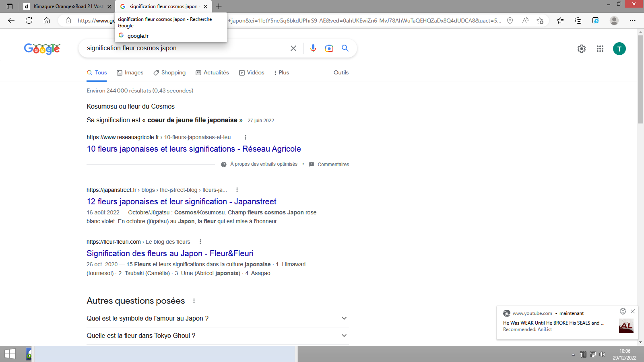Start a Google voice search
Image resolution: width=644 pixels, height=362 pixels.
(313, 48)
